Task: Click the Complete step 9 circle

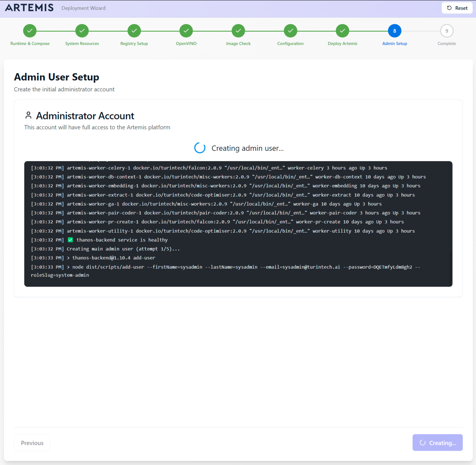Action: point(447,31)
